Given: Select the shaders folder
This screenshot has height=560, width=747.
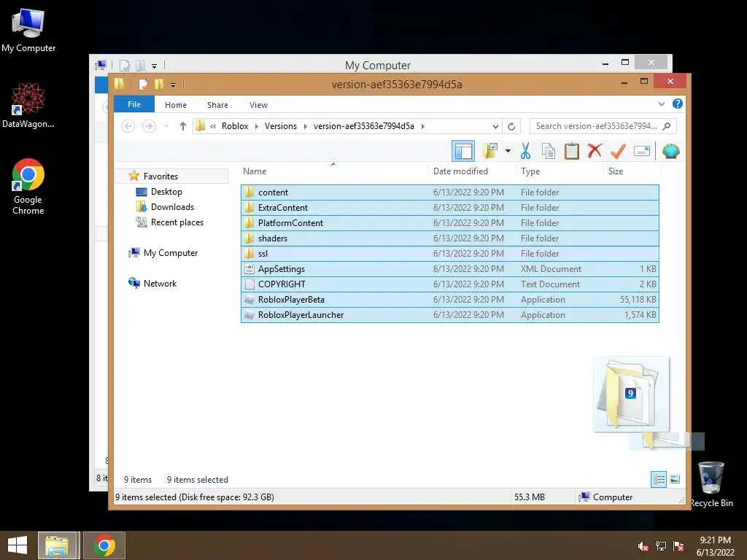Looking at the screenshot, I should tap(449, 238).
